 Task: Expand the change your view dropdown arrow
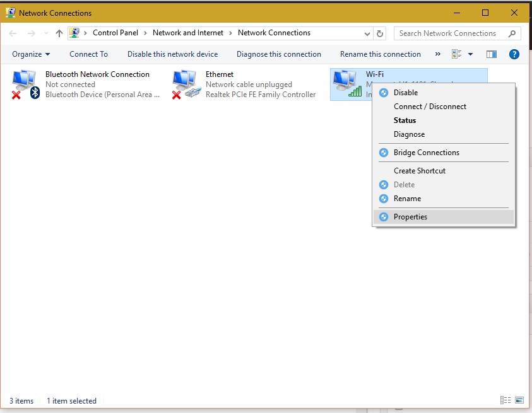(x=470, y=54)
